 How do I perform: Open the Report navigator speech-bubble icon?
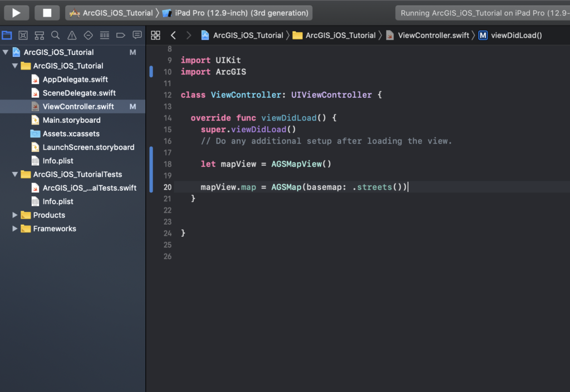click(137, 35)
